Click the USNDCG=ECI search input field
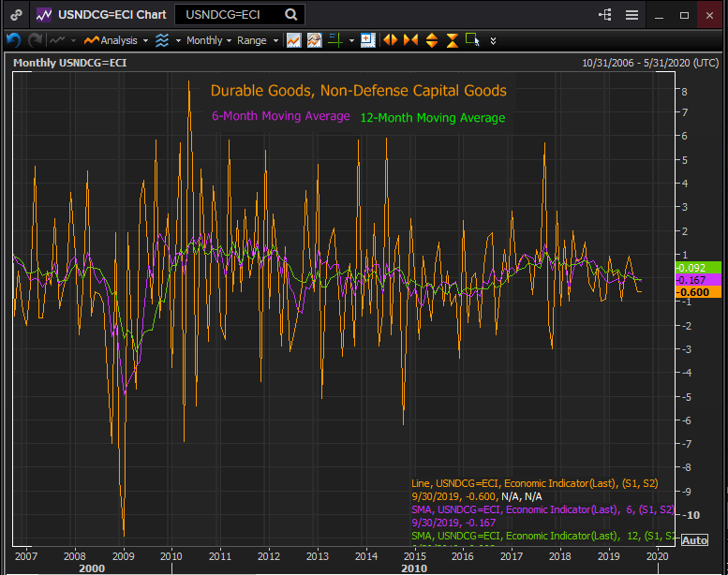Viewport: 728px width, 575px height. [x=230, y=15]
